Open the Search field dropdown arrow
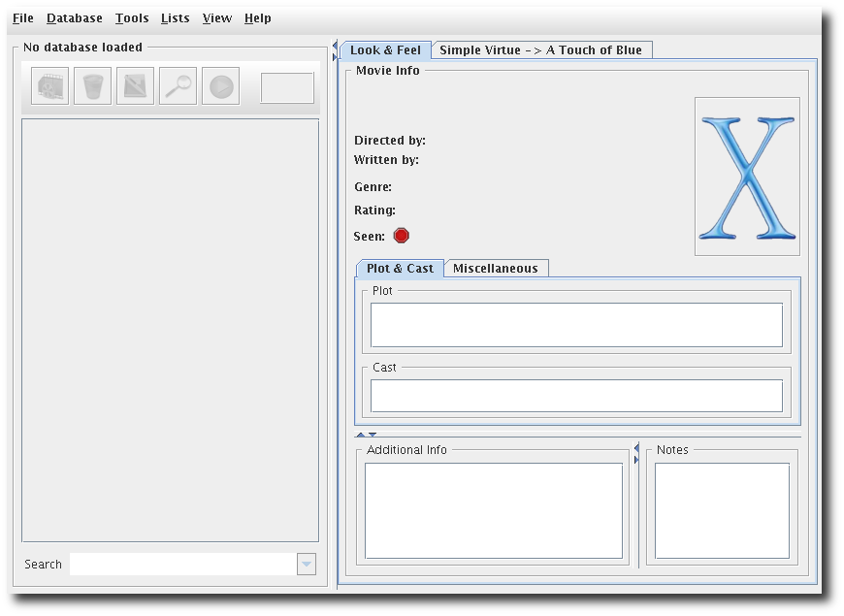 coord(307,564)
